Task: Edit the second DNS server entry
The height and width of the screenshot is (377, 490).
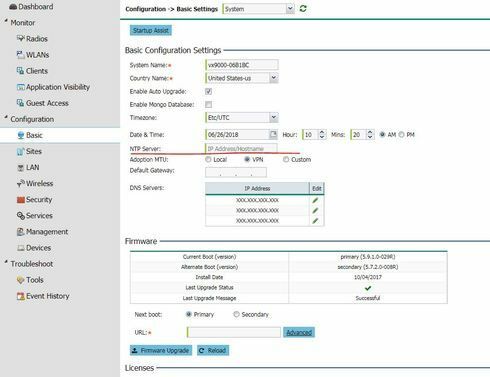Action: pos(315,211)
